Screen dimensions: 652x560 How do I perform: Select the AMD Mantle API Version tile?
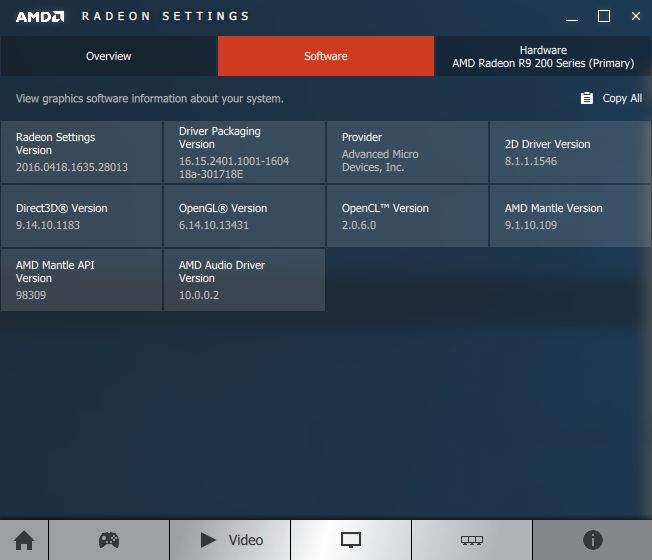(82, 280)
